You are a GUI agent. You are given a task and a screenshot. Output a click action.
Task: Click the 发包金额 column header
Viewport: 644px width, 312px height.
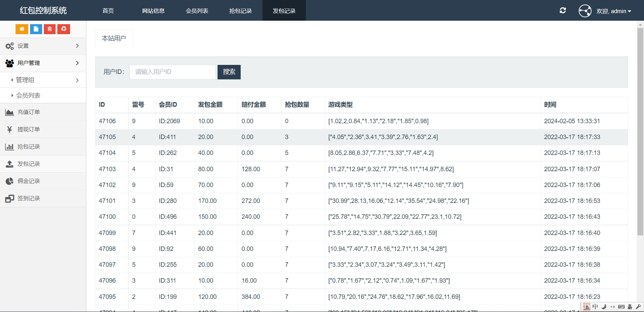[210, 105]
